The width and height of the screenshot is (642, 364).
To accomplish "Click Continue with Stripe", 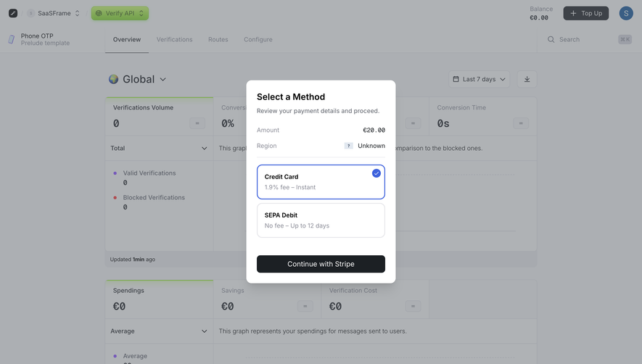I will click(321, 264).
